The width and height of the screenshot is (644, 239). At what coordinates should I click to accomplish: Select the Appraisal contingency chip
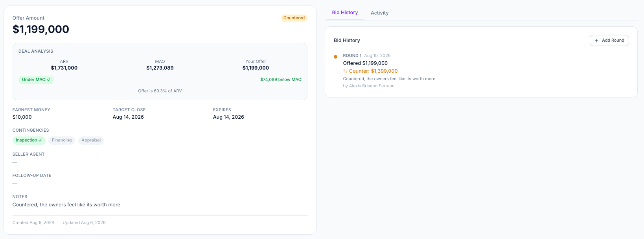(x=91, y=140)
